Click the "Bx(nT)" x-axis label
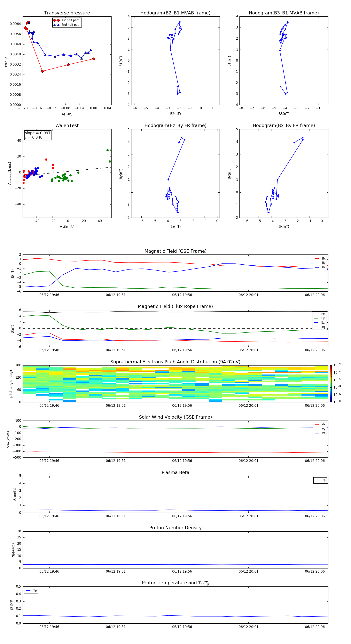Viewport: 351px width, 644px height. click(284, 227)
